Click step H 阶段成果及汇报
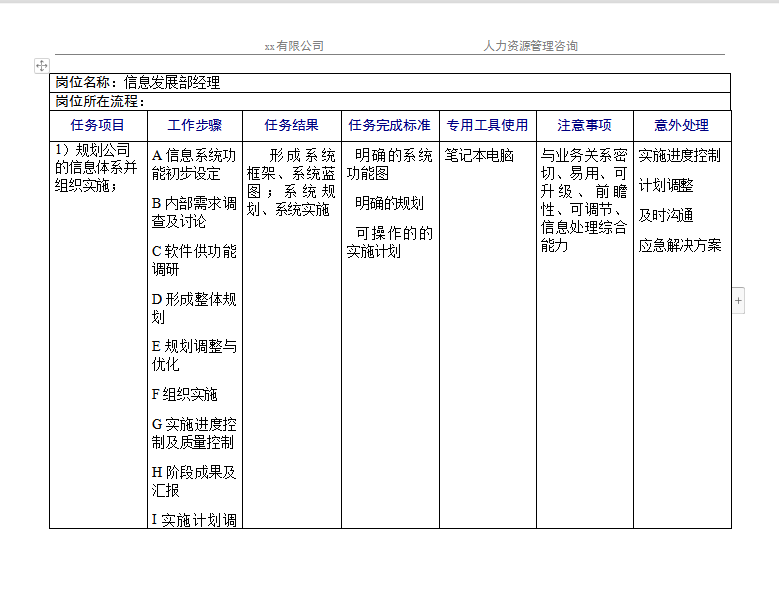The image size is (779, 607). coord(194,481)
